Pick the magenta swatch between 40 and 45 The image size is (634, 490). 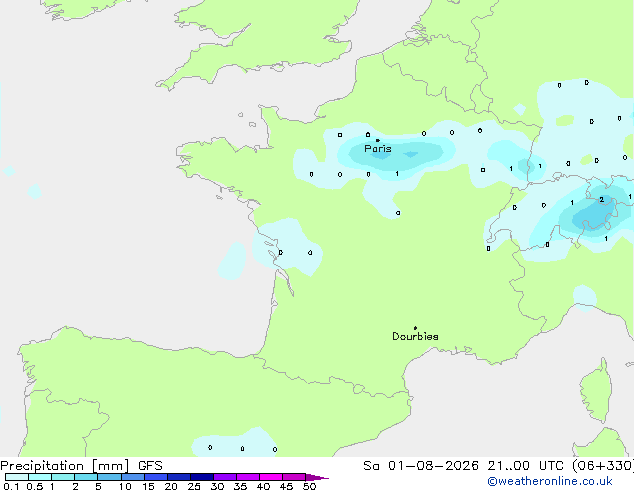pos(271,477)
